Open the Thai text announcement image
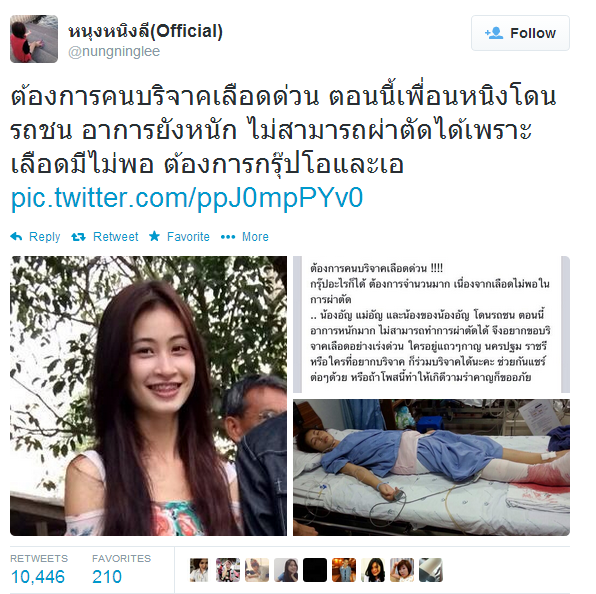The height and width of the screenshot is (594, 596). pyautogui.click(x=431, y=324)
